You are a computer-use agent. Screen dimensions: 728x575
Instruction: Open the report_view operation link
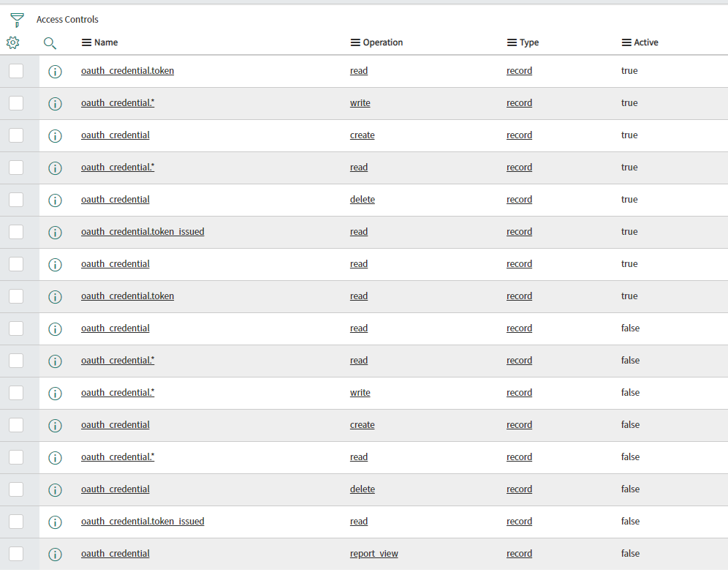374,554
